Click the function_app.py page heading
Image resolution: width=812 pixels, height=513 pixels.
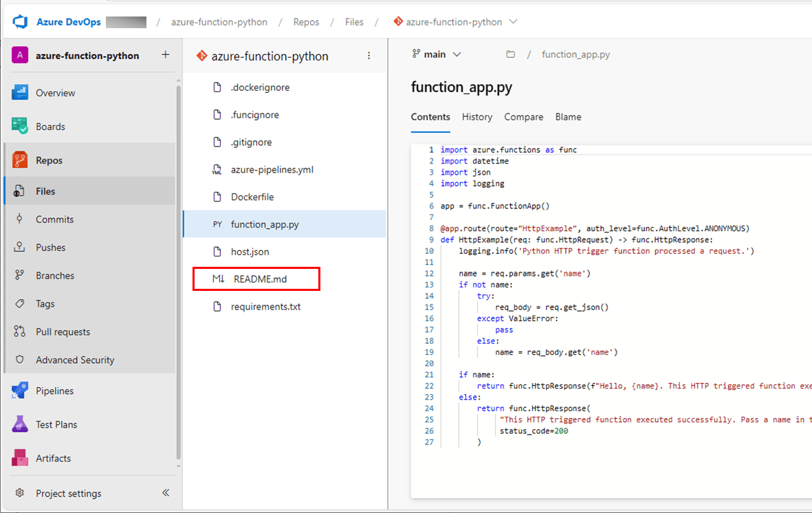pos(461,87)
